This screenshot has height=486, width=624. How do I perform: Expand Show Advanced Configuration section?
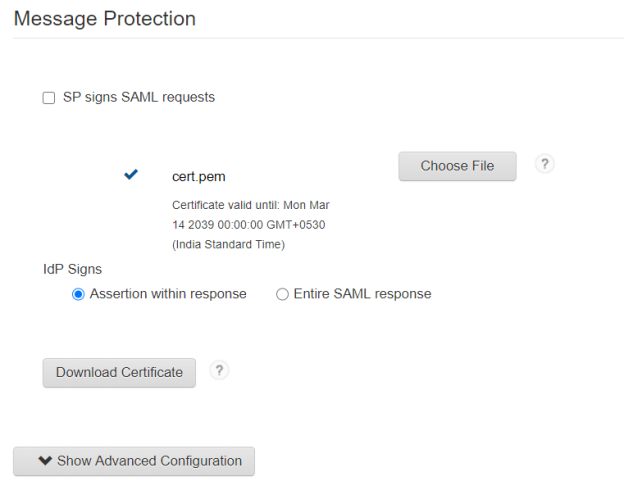point(134,461)
